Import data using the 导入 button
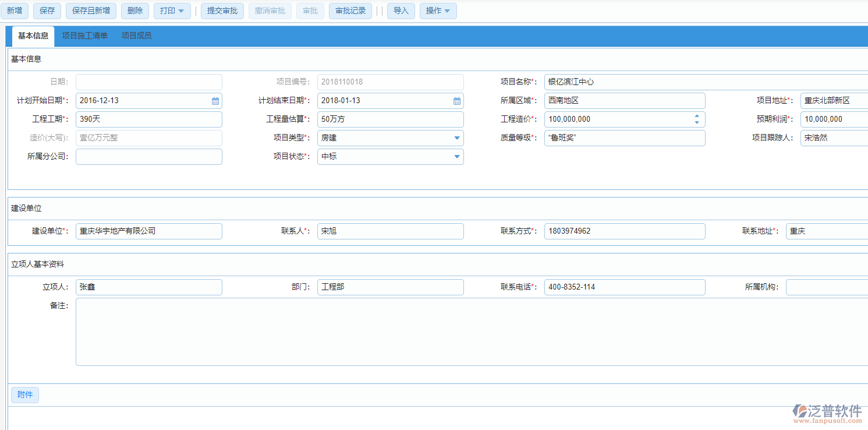The height and width of the screenshot is (430, 868). pos(401,10)
